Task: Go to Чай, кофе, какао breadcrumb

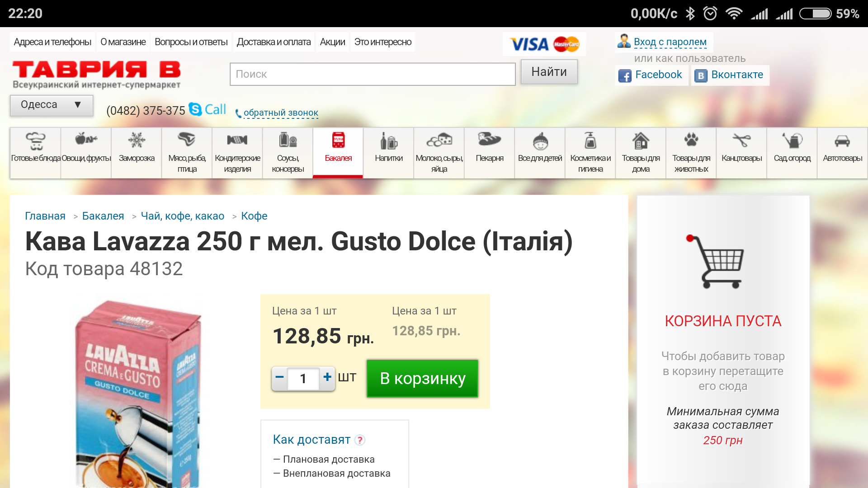Action: point(183,216)
